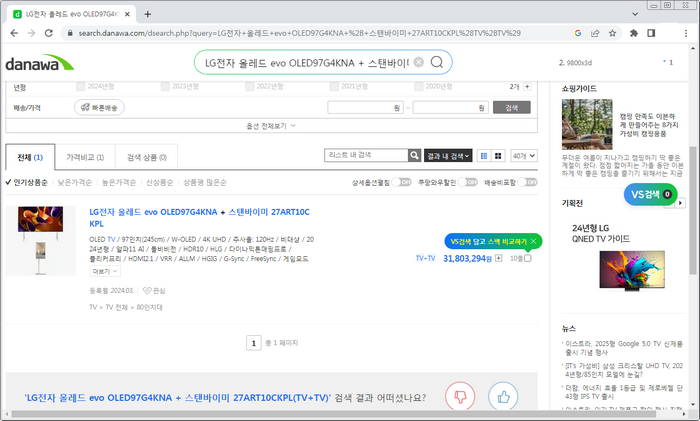Open the browser side panel icon
This screenshot has width=700, height=421.
(x=651, y=33)
